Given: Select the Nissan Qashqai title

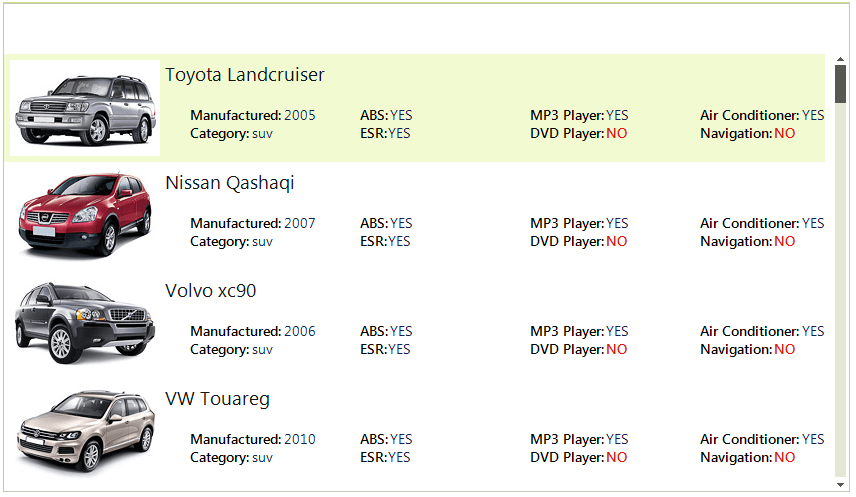Looking at the screenshot, I should coord(229,183).
